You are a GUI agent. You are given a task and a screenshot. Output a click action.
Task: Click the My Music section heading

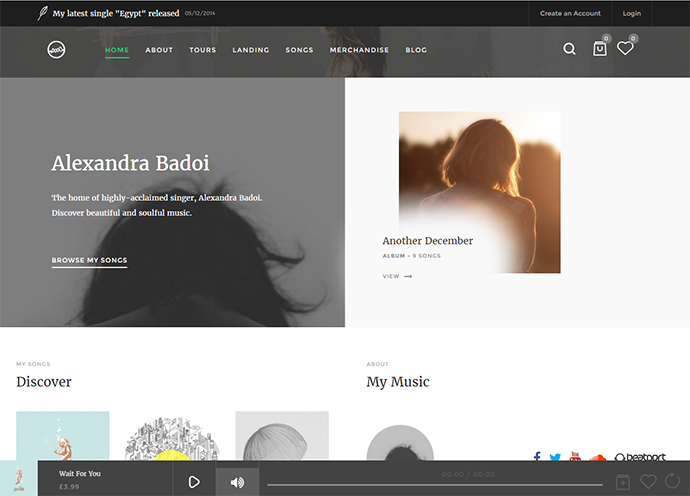point(398,382)
